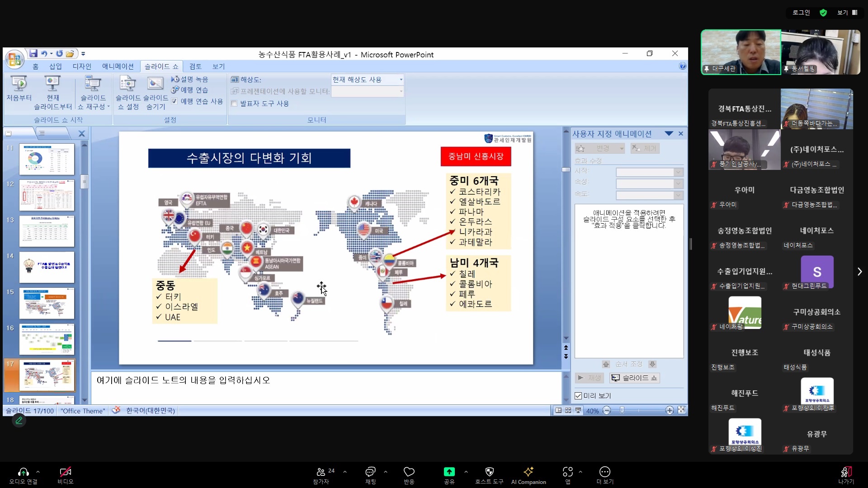
Task: Expand participants options arrow in Zoom toolbar
Action: (345, 472)
